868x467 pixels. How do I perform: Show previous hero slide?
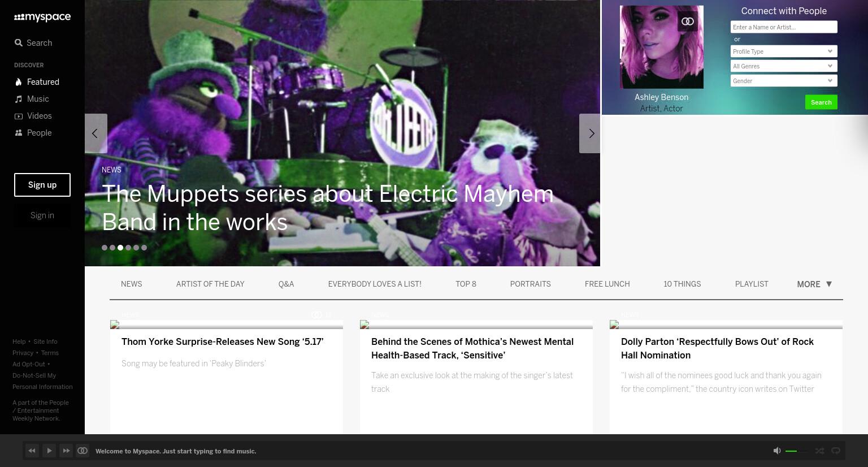tap(96, 133)
